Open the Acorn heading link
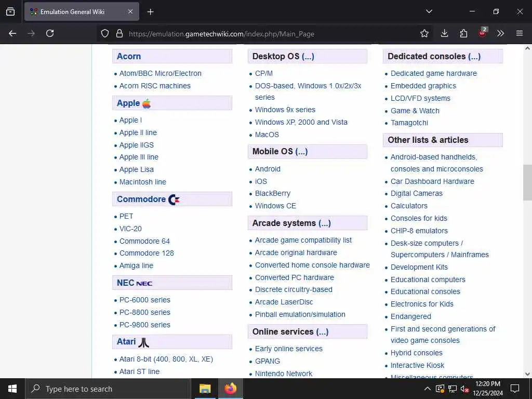Viewport: 532px width, 399px height. coord(129,56)
